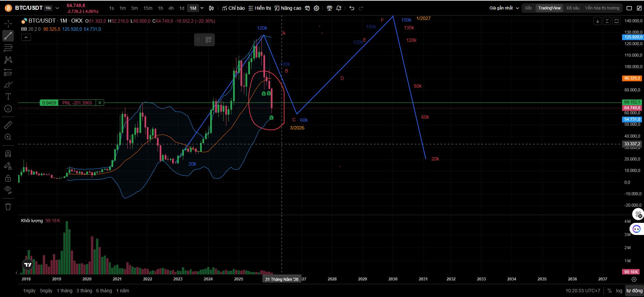The image size is (644, 297).
Task: Expand the BTC/USDT pair selector arrow
Action: (x=57, y=8)
